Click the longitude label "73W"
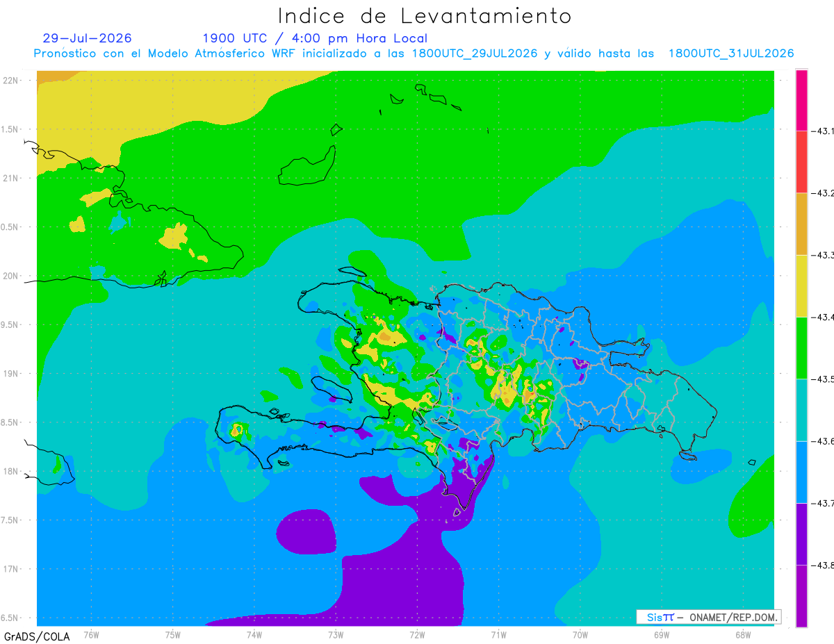Image resolution: width=834 pixels, height=644 pixels. pos(336,634)
